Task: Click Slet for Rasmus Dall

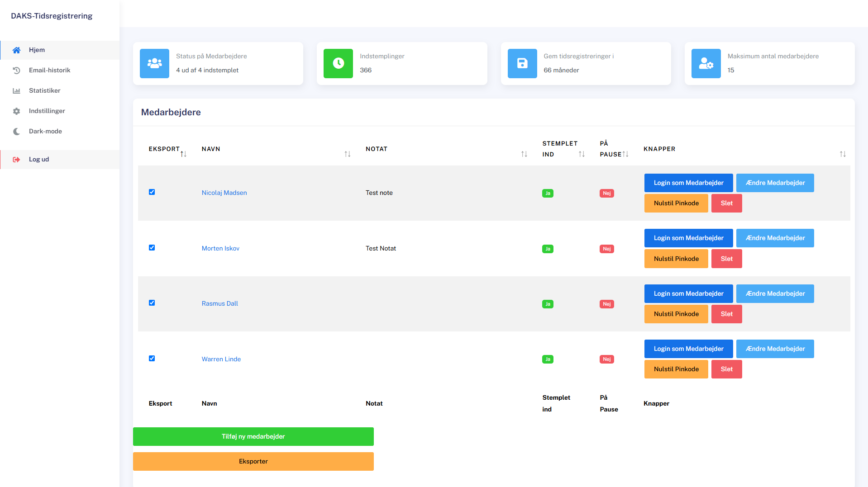Action: 726,314
